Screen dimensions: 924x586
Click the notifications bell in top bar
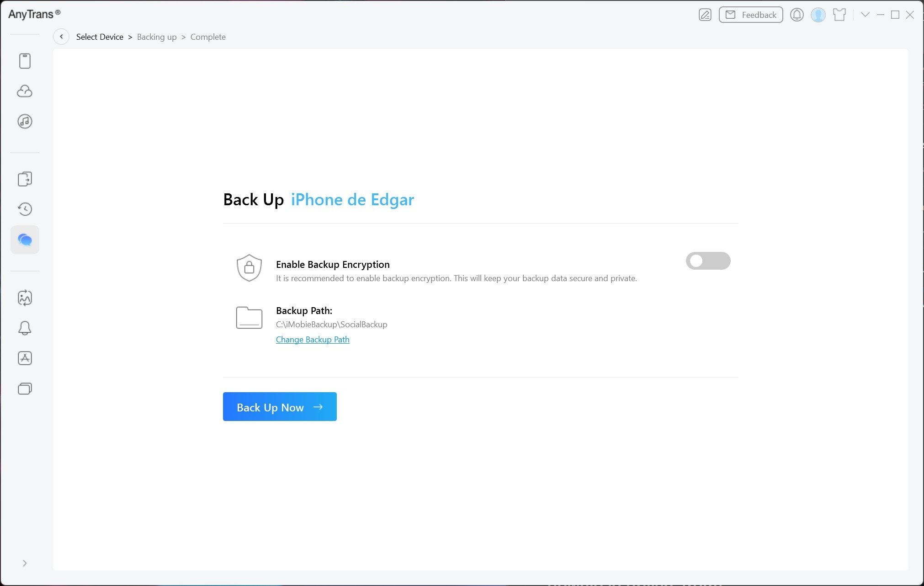(x=797, y=15)
